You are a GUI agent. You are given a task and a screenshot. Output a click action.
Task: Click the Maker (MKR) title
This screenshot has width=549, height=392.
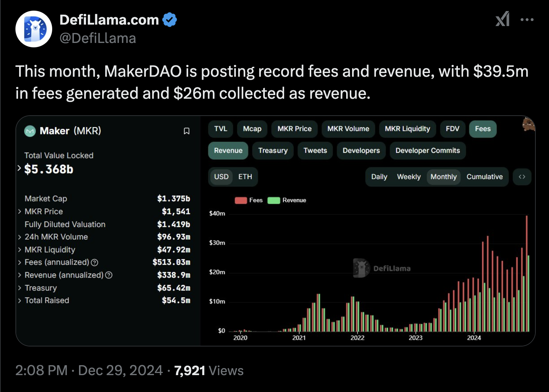click(70, 131)
